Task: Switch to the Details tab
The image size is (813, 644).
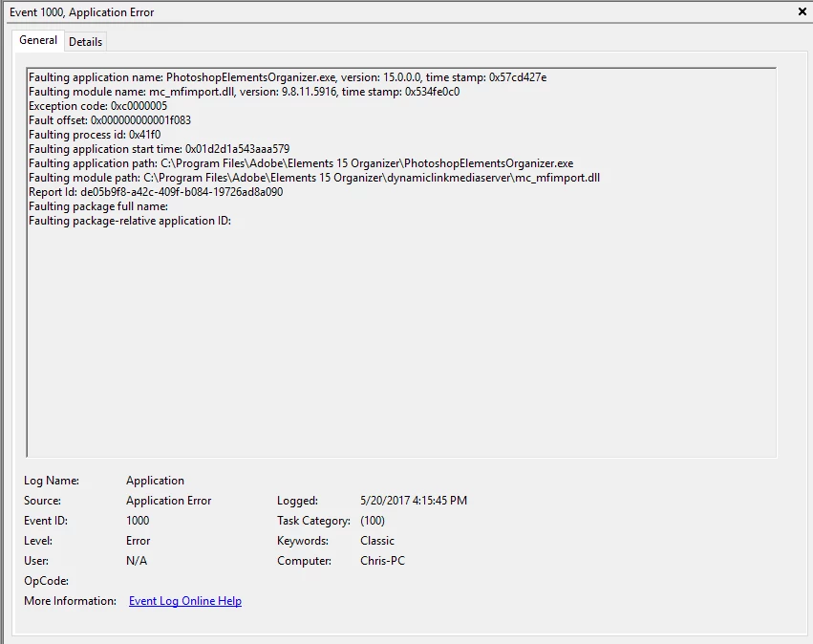Action: click(x=86, y=41)
